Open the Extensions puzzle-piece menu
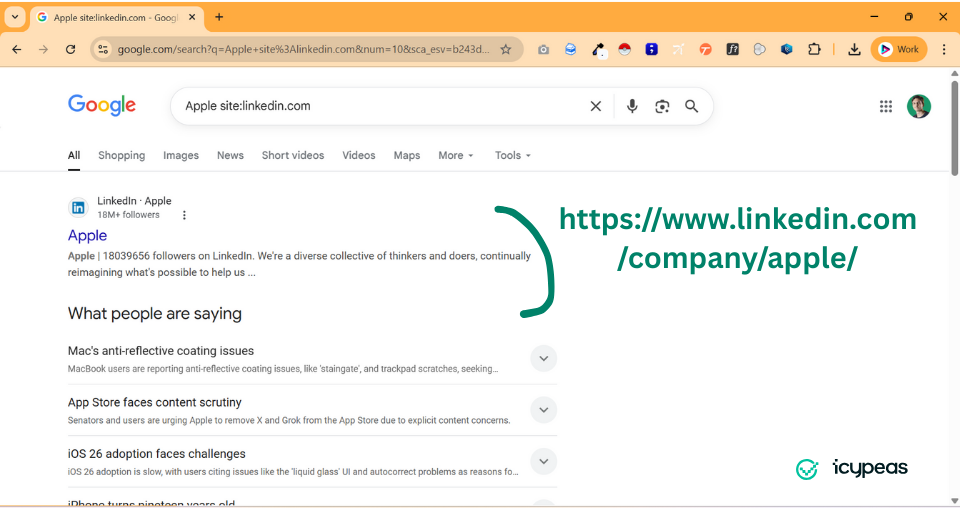960x510 pixels. click(814, 50)
